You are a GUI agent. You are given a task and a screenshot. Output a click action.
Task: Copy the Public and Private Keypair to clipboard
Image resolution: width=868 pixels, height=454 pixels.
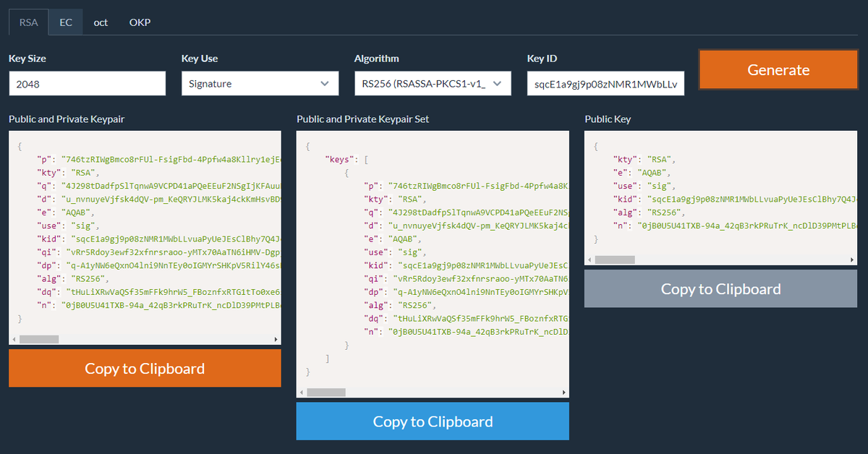[x=145, y=368]
